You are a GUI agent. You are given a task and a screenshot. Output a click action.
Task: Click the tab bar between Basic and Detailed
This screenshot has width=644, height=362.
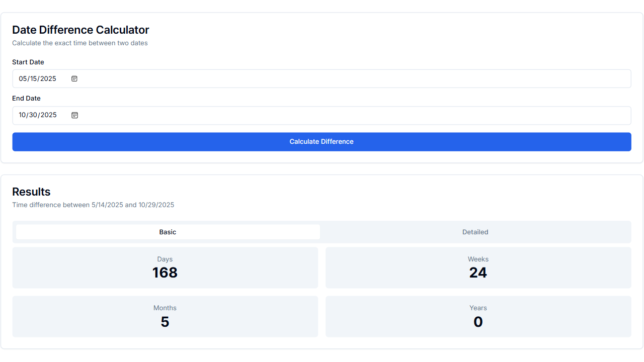pos(321,232)
